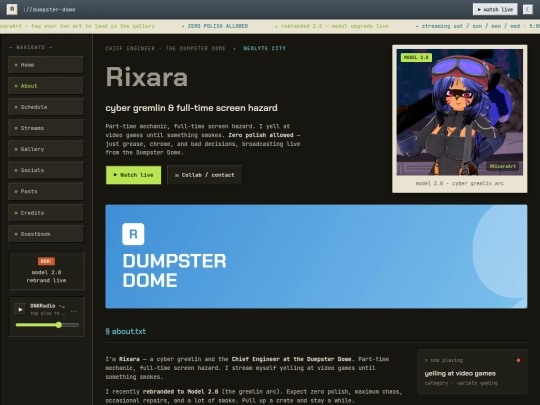Click the MODEL 2.0 badge on portrait
Viewport: 540px width, 405px height.
click(416, 58)
